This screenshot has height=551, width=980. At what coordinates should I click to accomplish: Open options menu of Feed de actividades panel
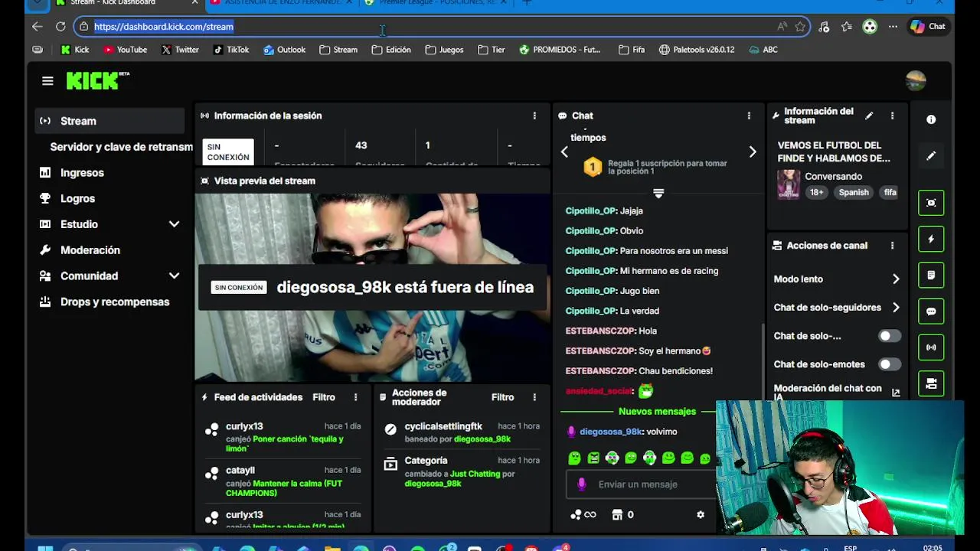355,397
